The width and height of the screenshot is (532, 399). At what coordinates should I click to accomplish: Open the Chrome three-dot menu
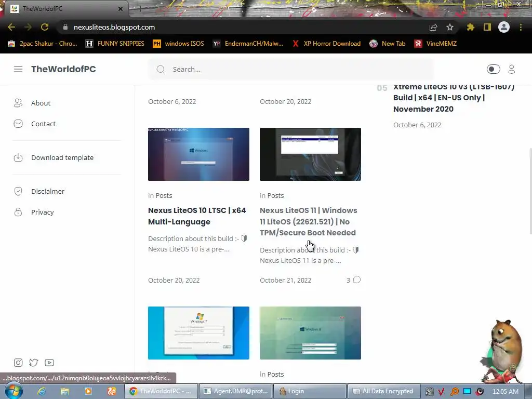coord(521,27)
